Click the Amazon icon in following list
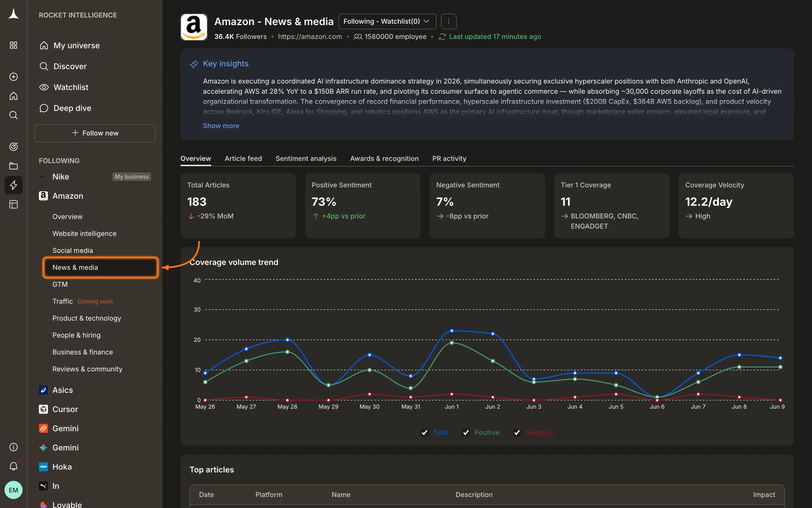This screenshot has height=508, width=812. click(x=43, y=196)
